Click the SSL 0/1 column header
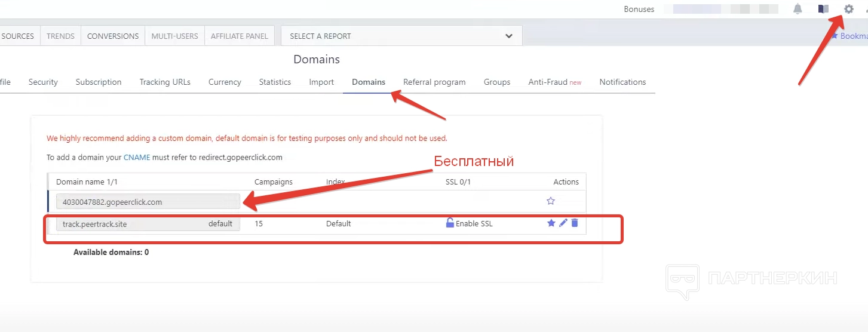Screen dimensions: 868x332 (458, 182)
